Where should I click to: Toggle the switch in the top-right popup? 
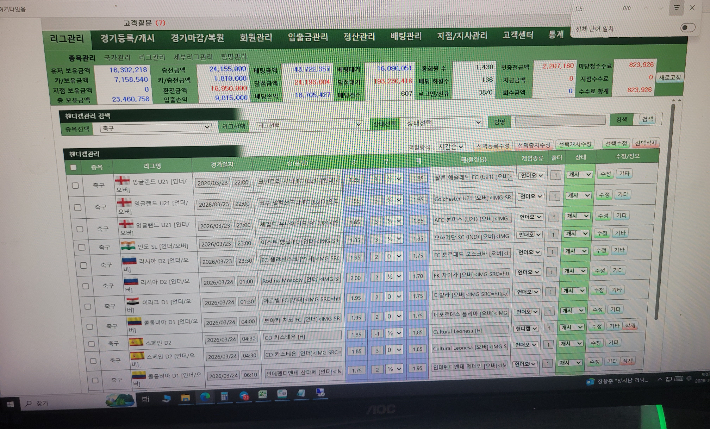pyautogui.click(x=687, y=28)
